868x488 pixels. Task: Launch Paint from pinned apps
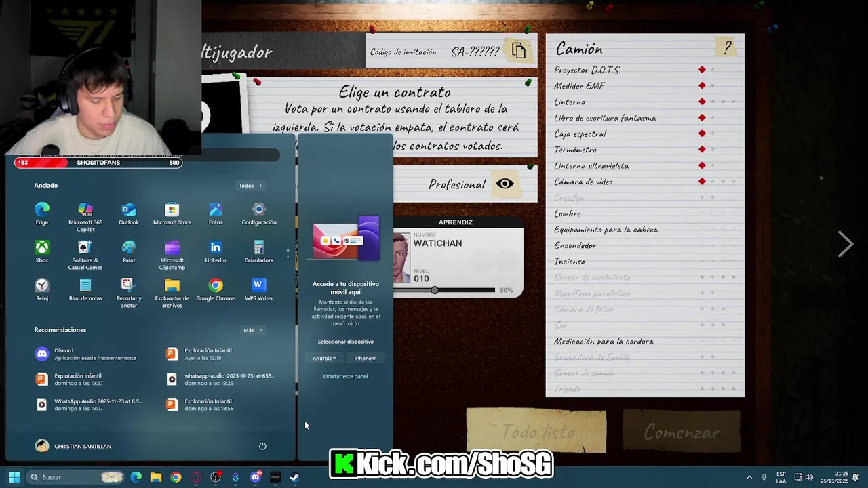coord(129,251)
